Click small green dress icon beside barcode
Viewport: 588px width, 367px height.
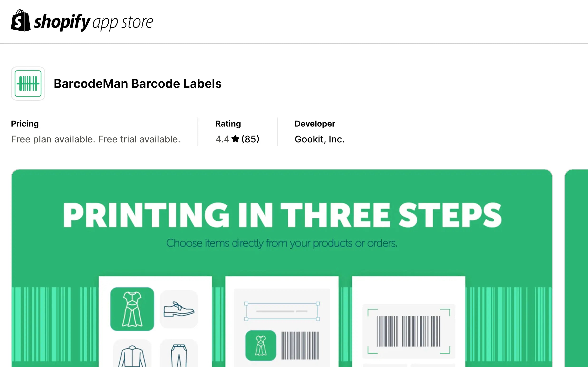point(260,345)
